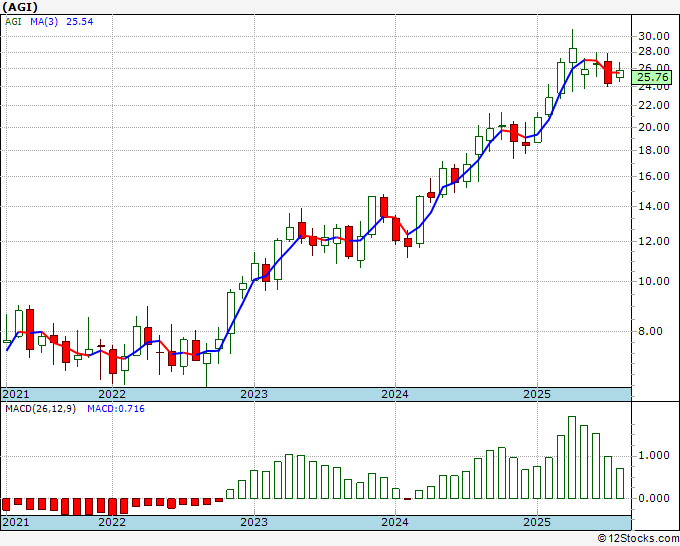Viewport: 680px width, 546px height.
Task: Select 2024 on the MACD panel time axis
Action: (x=395, y=522)
